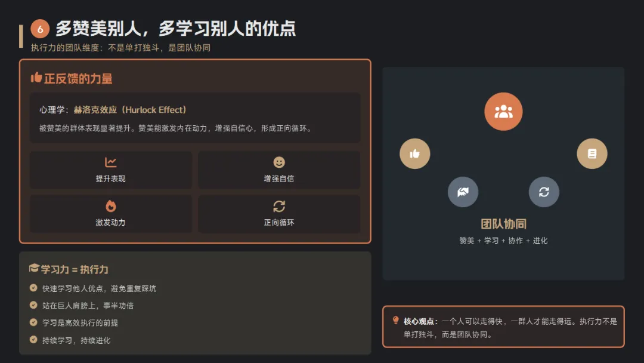Click the tan book circle icon
Image resolution: width=644 pixels, height=363 pixels.
(x=592, y=154)
